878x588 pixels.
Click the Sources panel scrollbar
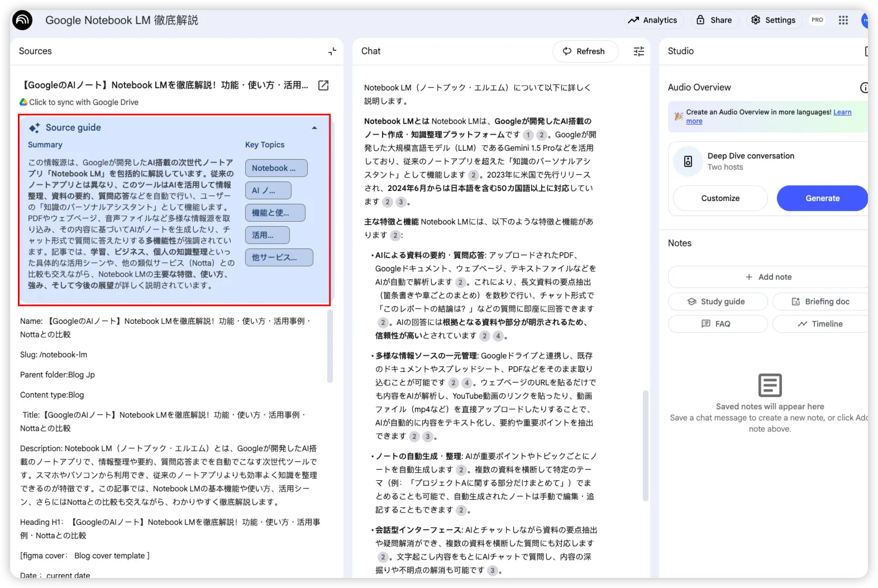[330, 346]
